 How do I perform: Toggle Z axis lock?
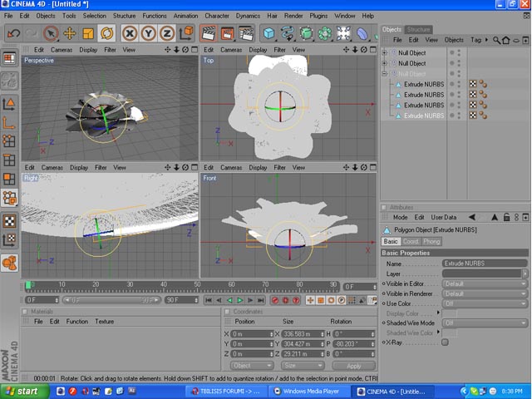[x=167, y=33]
